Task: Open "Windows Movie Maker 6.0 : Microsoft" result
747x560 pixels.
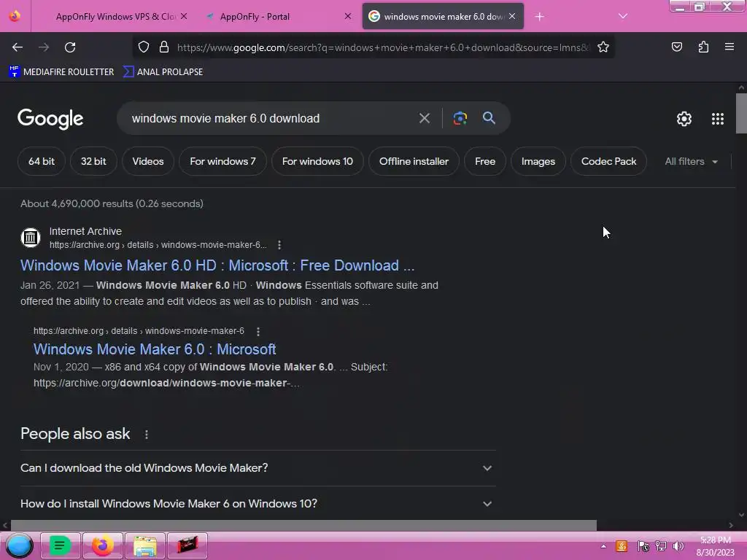Action: coord(155,349)
